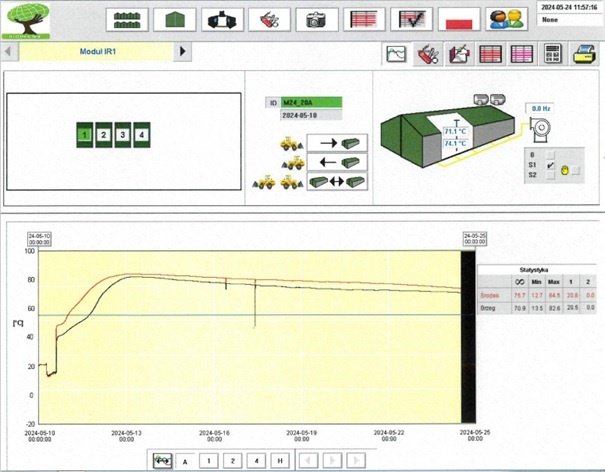605x472 pixels.
Task: Click the M24_20A batch ID field
Action: point(312,102)
